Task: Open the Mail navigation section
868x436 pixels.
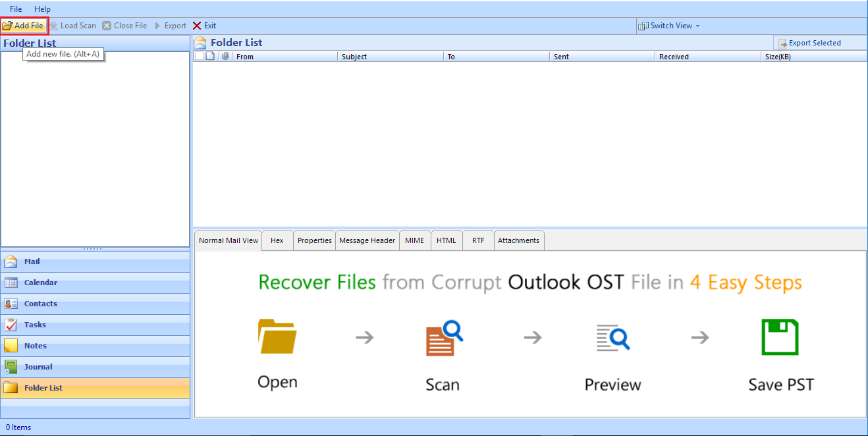Action: click(95, 261)
